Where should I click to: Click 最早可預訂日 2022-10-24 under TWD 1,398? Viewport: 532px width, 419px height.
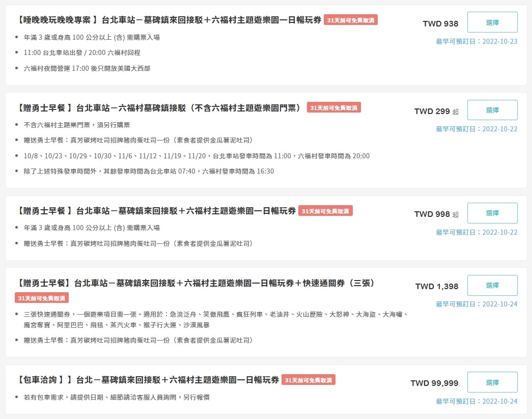477,304
